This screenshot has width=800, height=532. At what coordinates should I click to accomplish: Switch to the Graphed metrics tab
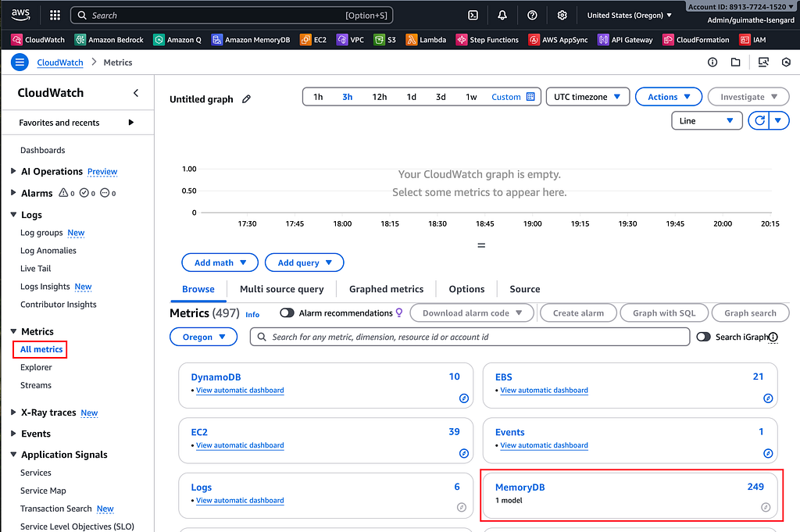386,289
